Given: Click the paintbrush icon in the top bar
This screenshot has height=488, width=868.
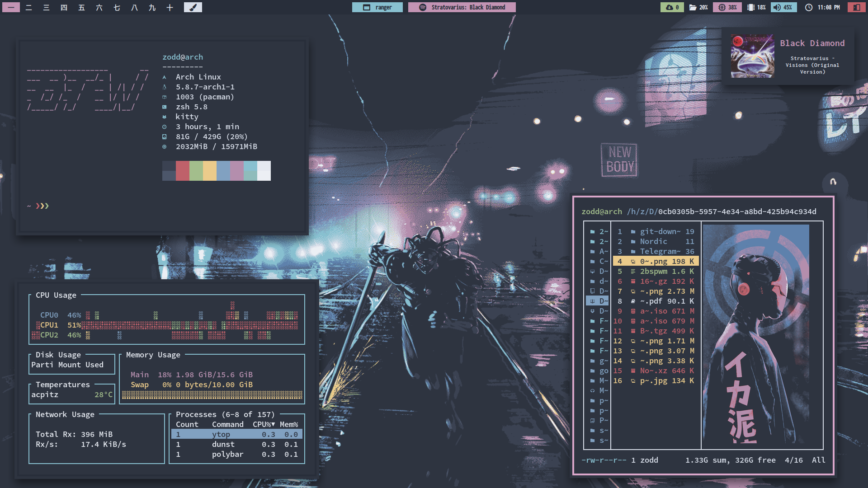Looking at the screenshot, I should (193, 7).
